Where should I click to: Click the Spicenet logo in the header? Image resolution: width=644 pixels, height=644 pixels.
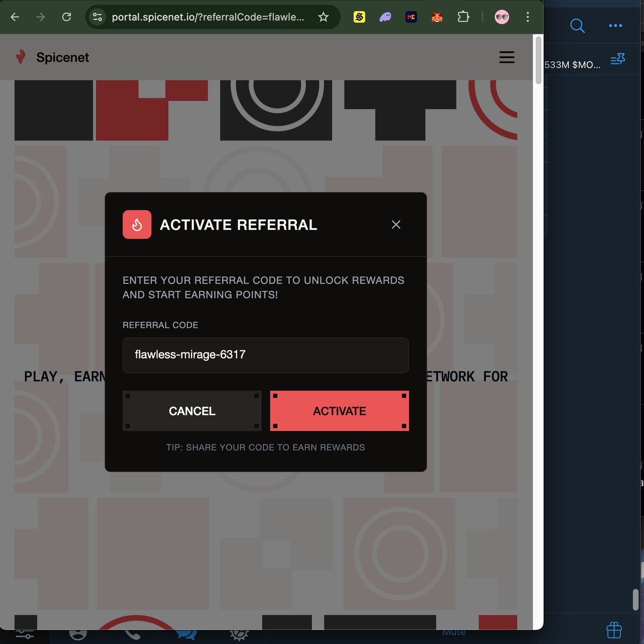[52, 57]
